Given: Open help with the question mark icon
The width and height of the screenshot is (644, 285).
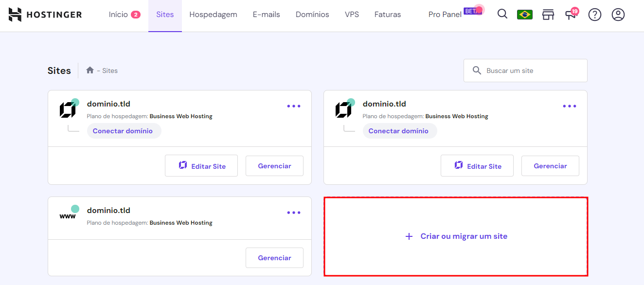Looking at the screenshot, I should (x=594, y=15).
